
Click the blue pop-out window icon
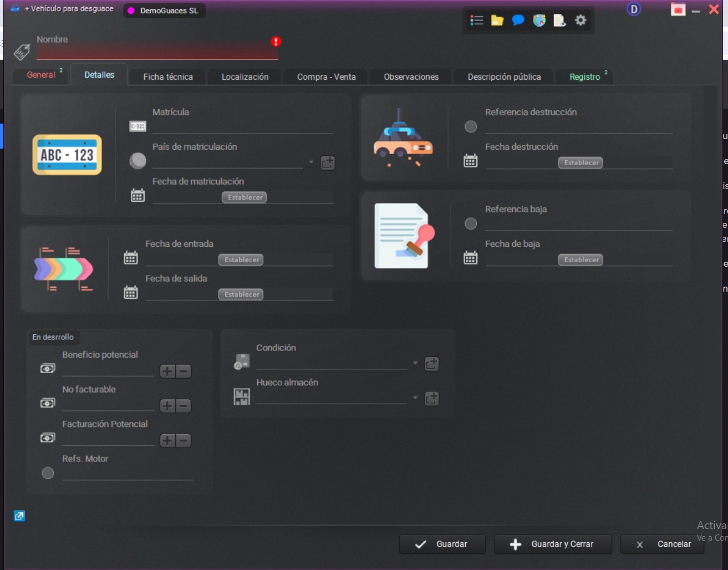[19, 516]
